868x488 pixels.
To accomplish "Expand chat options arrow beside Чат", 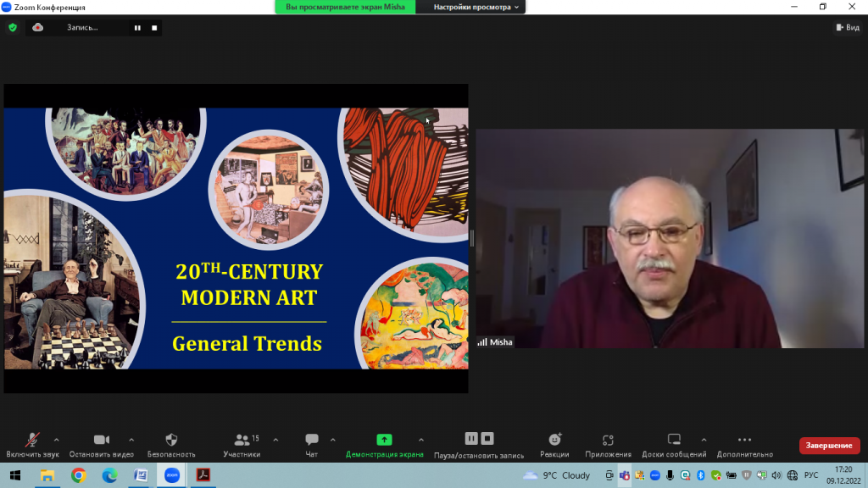I will pos(332,440).
